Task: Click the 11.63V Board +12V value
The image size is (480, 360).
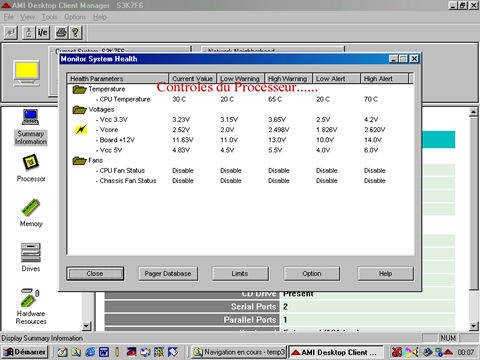Action: (183, 140)
